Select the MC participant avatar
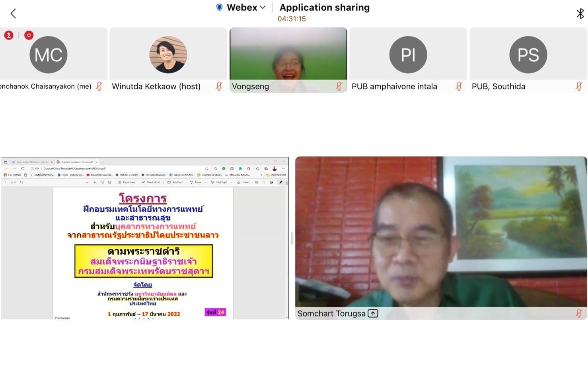Image resolution: width=588 pixels, height=378 pixels. coord(49,55)
